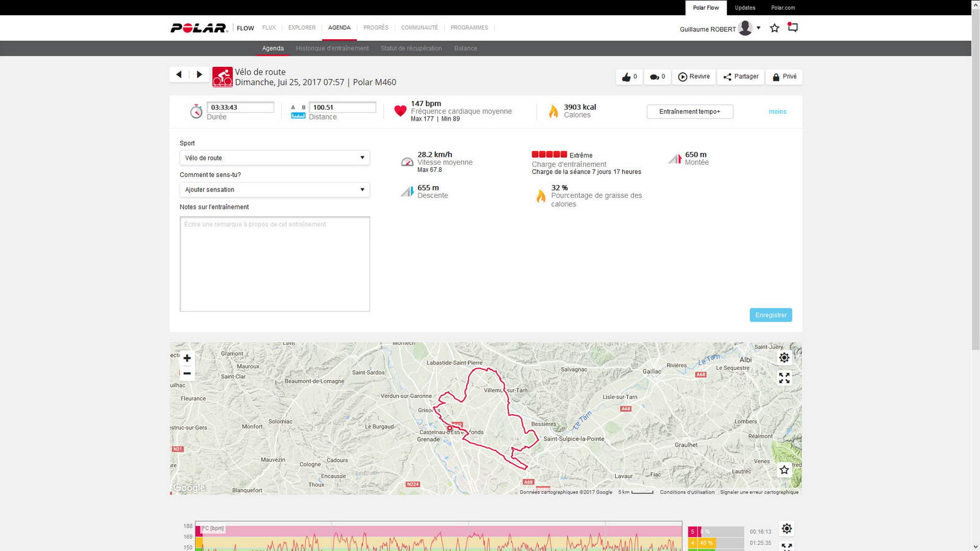Select Statut de récupération sub-tab

tap(411, 48)
